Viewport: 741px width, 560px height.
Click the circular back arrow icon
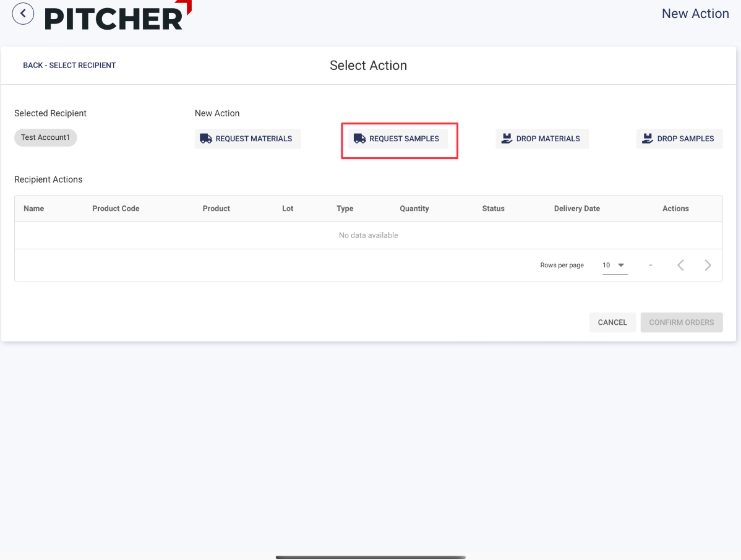click(23, 13)
